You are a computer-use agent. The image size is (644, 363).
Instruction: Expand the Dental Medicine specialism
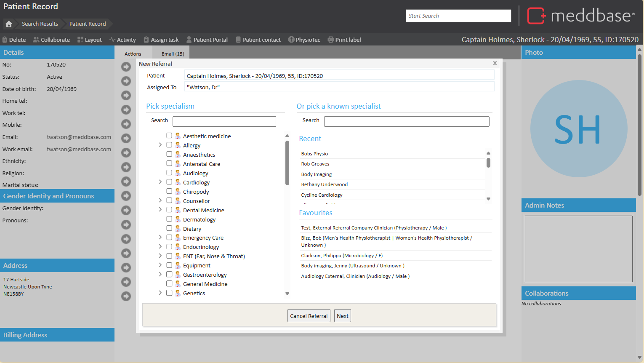160,210
